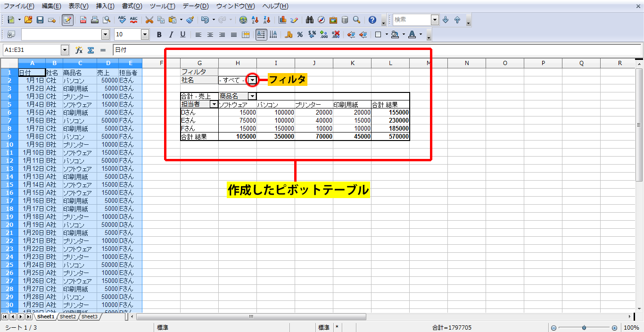Click the Find & Replace binoculars icon

(x=310, y=20)
